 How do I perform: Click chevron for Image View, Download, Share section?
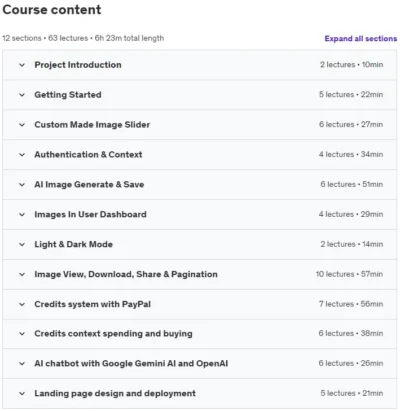[x=22, y=275]
